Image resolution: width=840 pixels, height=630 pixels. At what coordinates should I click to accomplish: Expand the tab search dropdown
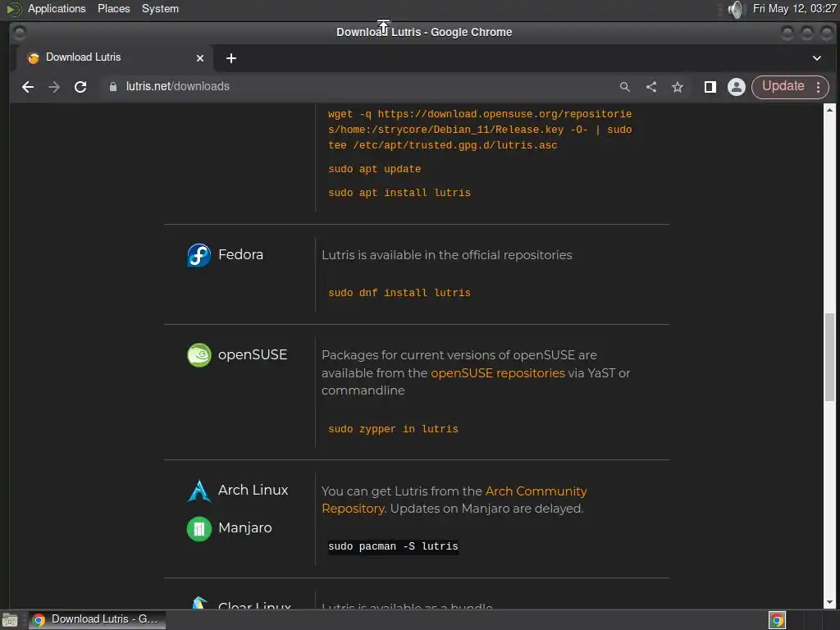(x=816, y=58)
